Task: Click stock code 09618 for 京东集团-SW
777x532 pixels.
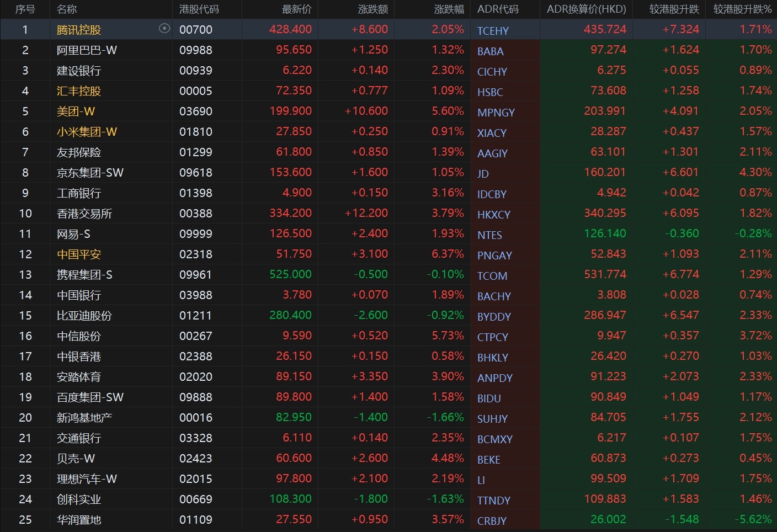Action: (195, 173)
